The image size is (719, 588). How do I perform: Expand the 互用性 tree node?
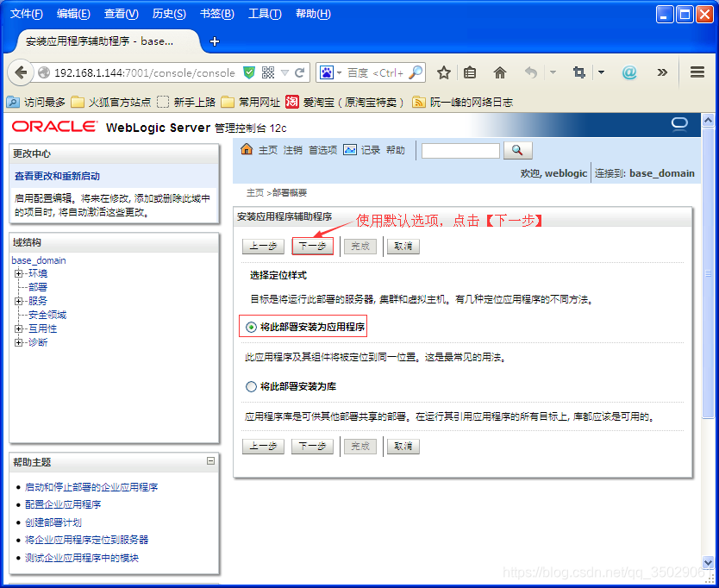19,328
